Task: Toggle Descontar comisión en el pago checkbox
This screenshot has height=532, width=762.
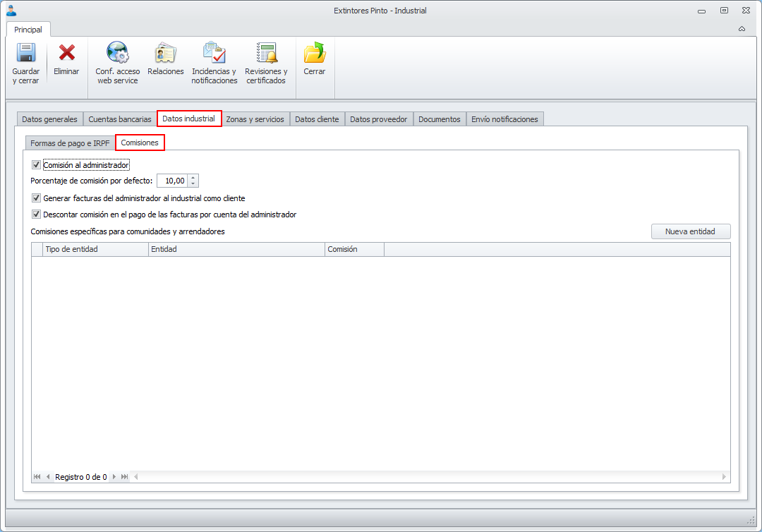Action: [36, 214]
